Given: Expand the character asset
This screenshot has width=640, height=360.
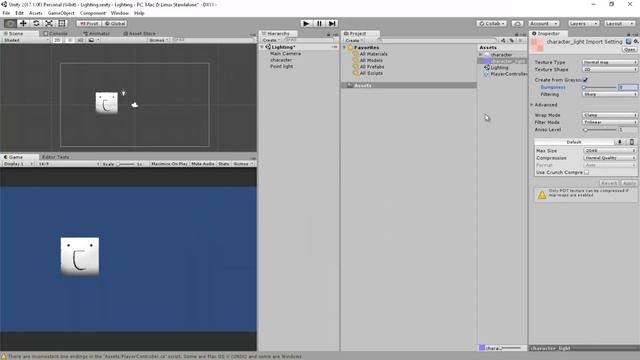Looking at the screenshot, I should [481, 54].
